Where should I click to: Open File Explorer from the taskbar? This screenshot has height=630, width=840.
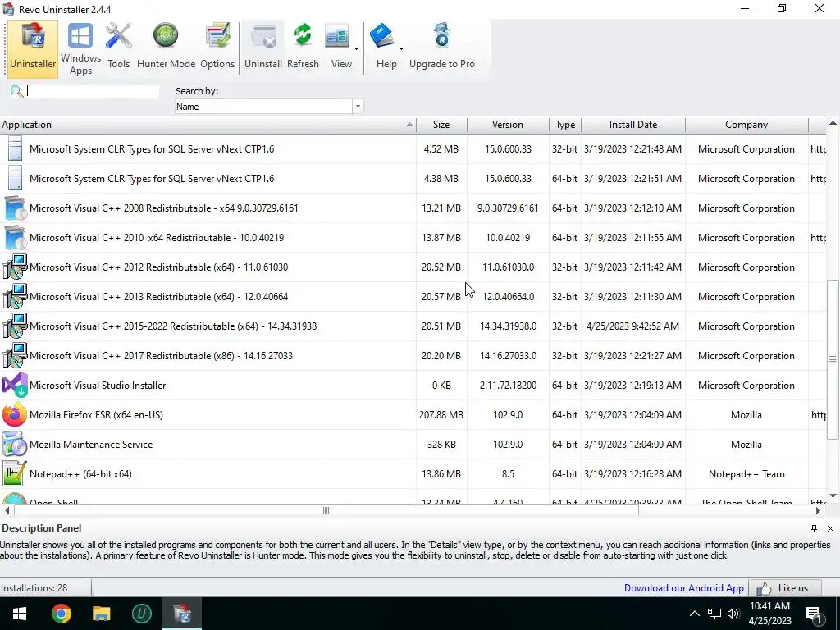pyautogui.click(x=101, y=614)
